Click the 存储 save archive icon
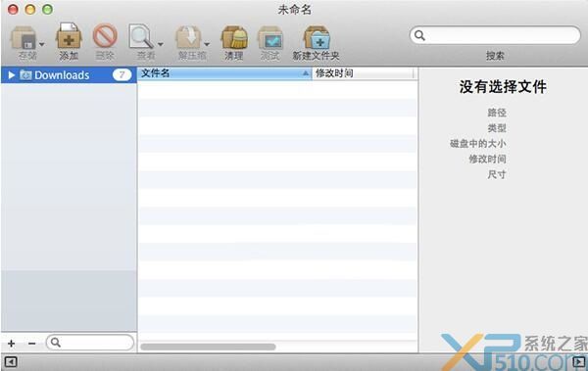 click(24, 37)
